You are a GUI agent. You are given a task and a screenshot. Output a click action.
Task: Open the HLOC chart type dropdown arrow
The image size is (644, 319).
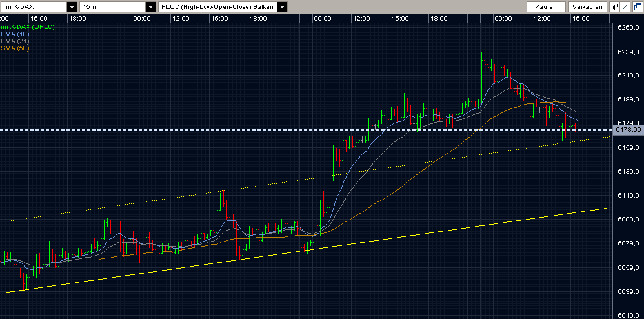(x=282, y=6)
